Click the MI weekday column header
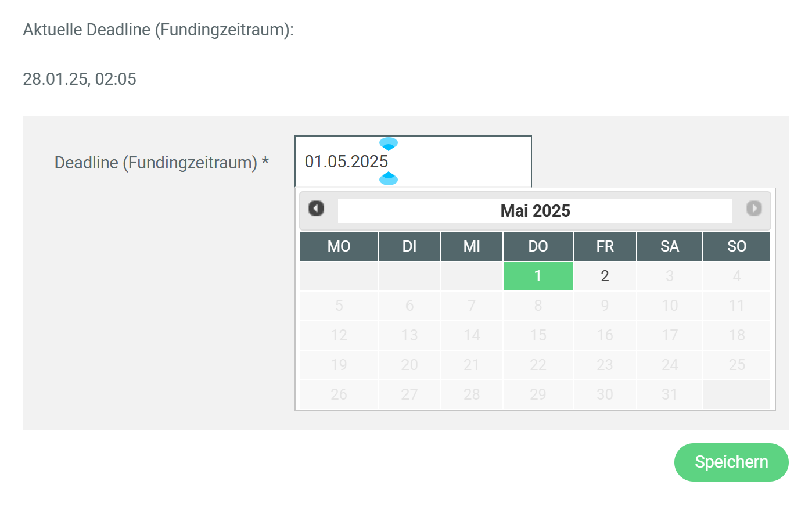Viewport: 812px width, 517px height. coord(472,246)
